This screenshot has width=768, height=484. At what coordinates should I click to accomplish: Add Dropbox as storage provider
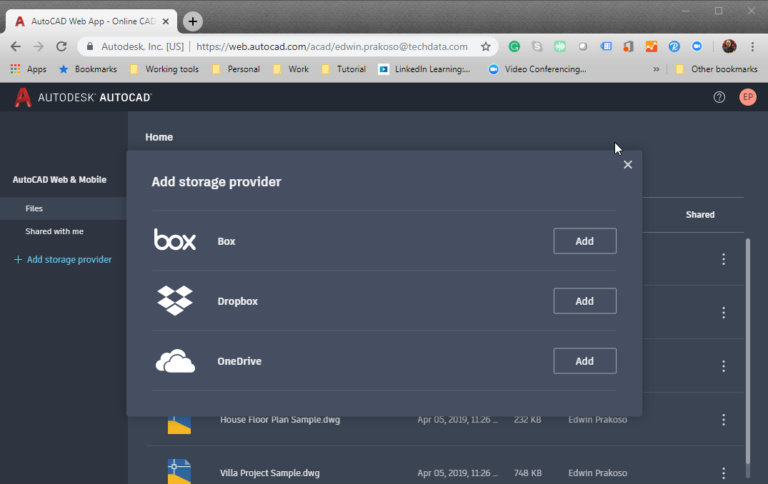(x=584, y=301)
